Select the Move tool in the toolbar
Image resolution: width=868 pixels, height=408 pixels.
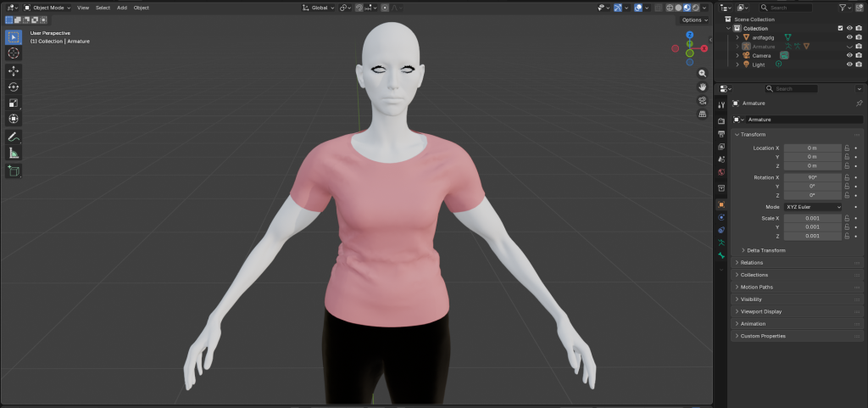(14, 70)
